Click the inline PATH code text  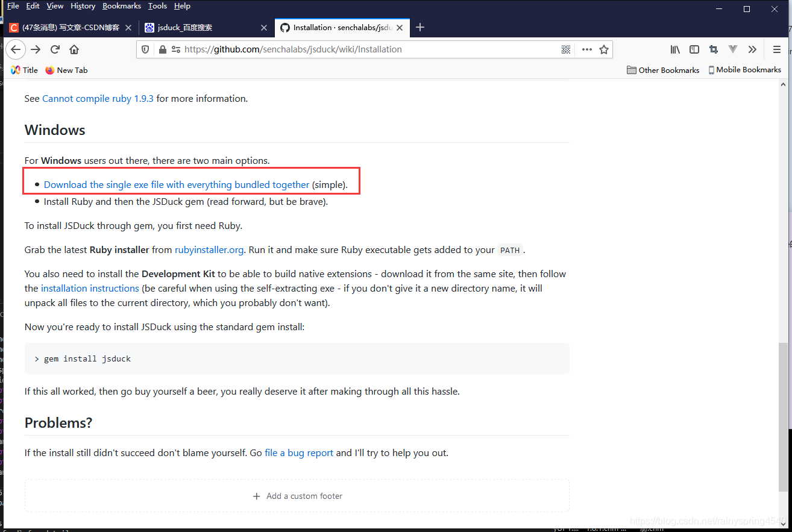[510, 250]
